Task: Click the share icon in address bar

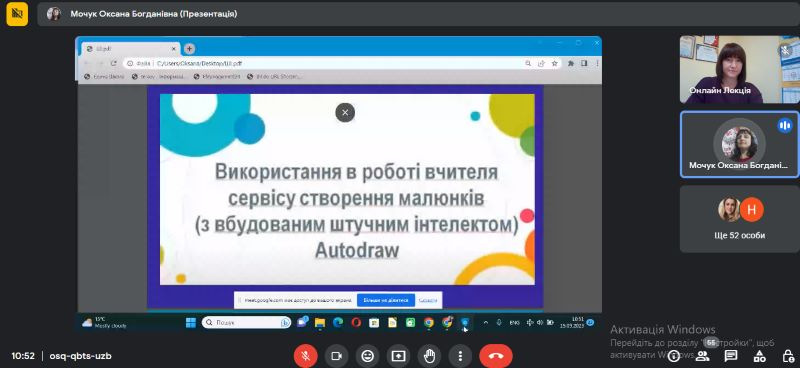Action: (541, 63)
